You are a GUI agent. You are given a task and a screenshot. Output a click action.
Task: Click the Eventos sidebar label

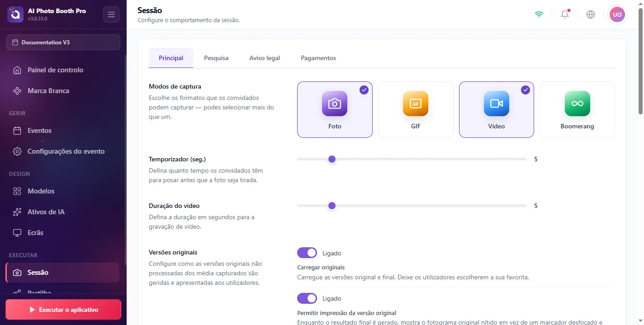pos(39,131)
